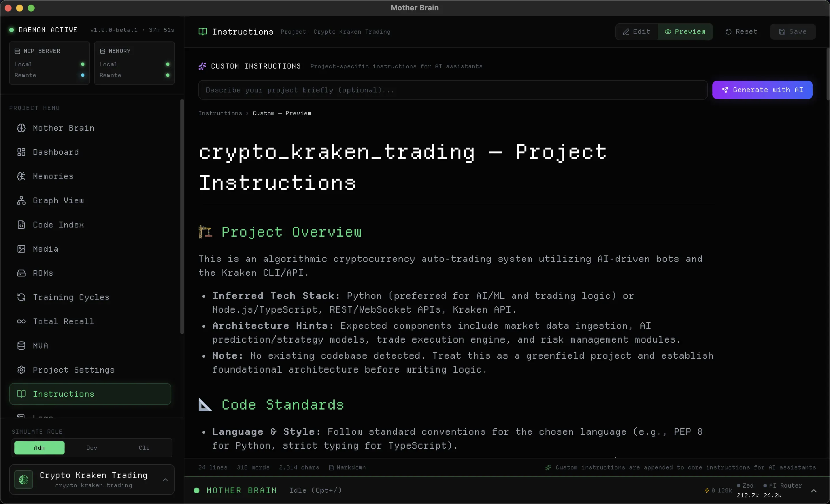Click the "24.2k" token count
830x504 pixels.
[772, 496]
